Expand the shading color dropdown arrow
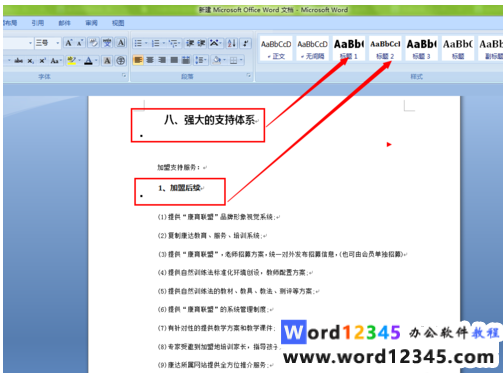 pyautogui.click(x=224, y=60)
